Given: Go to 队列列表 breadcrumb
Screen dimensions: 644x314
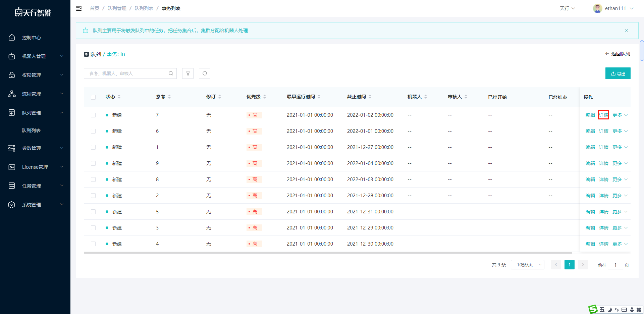Looking at the screenshot, I should point(144,8).
